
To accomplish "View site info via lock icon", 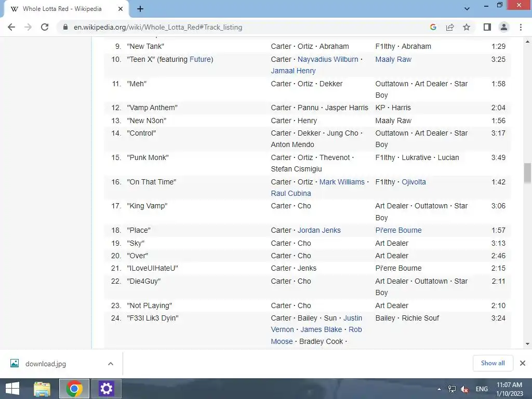I will (65, 27).
